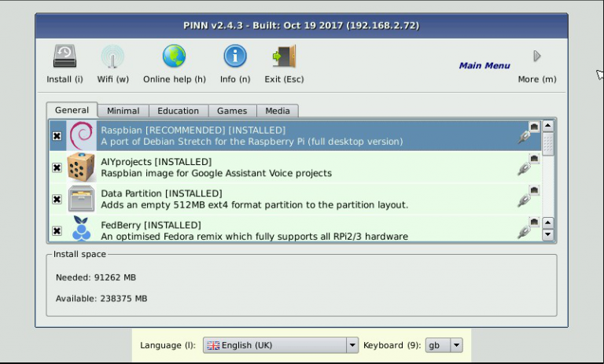604x364 pixels.
Task: Open the Games tab
Action: [232, 111]
